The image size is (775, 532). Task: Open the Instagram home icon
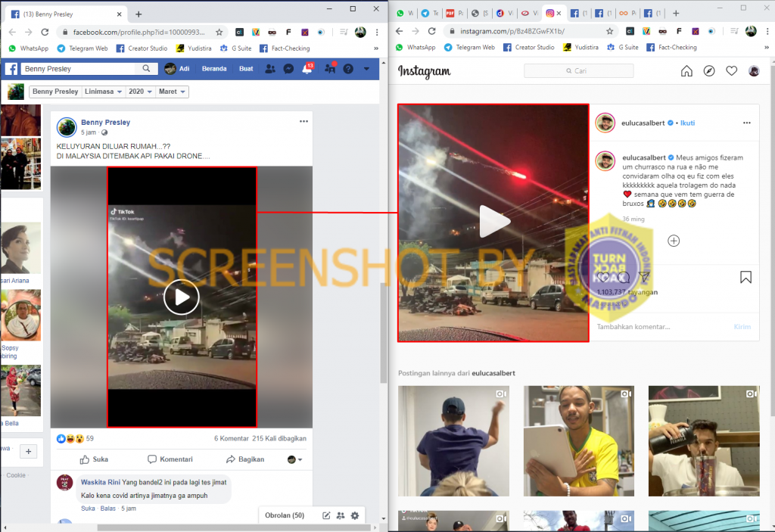(x=686, y=71)
